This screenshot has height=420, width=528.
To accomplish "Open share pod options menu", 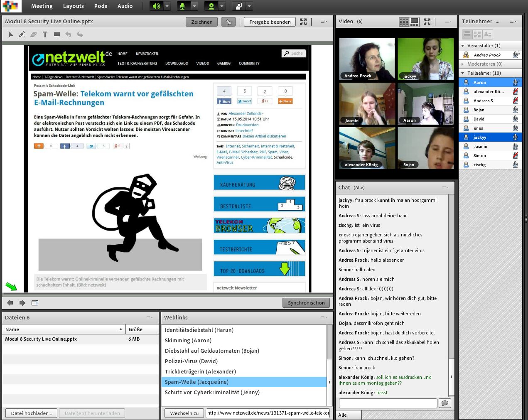I will [x=324, y=22].
